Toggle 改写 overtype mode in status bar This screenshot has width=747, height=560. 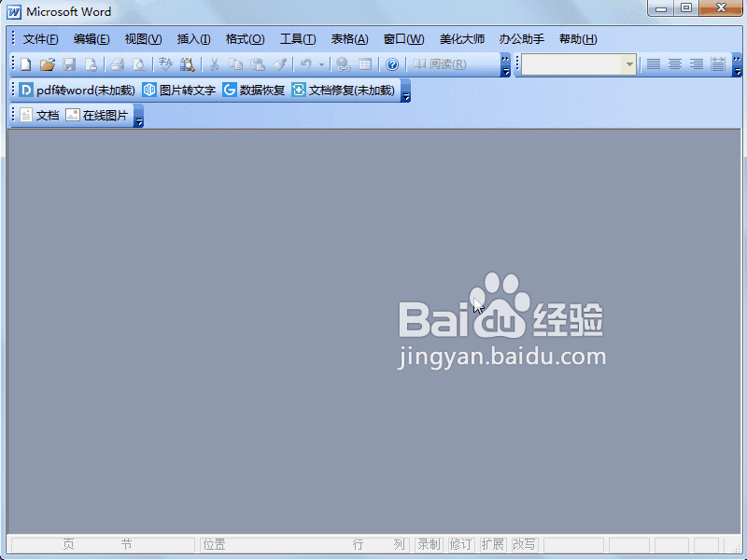[x=524, y=544]
